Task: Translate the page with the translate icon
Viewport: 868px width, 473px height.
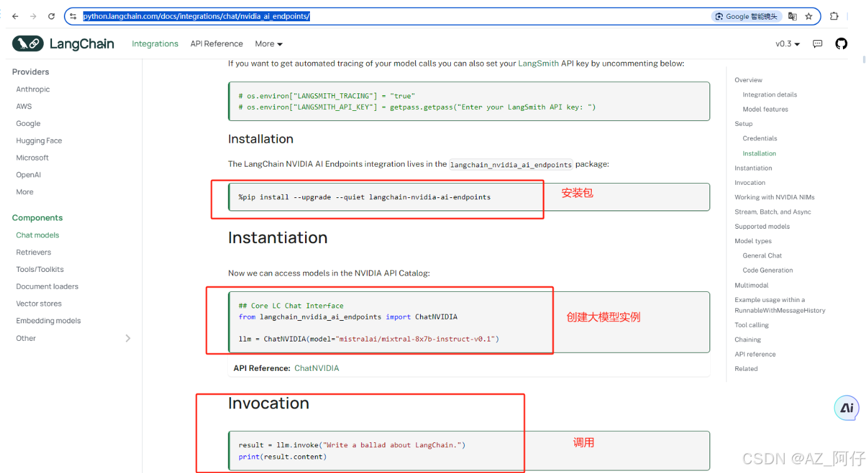Action: [793, 16]
